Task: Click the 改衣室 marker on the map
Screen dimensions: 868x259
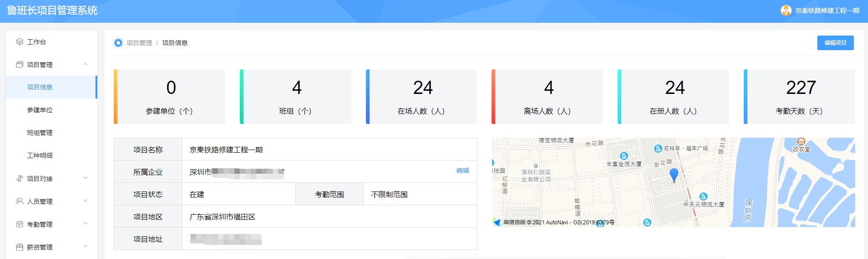Action: [x=801, y=142]
